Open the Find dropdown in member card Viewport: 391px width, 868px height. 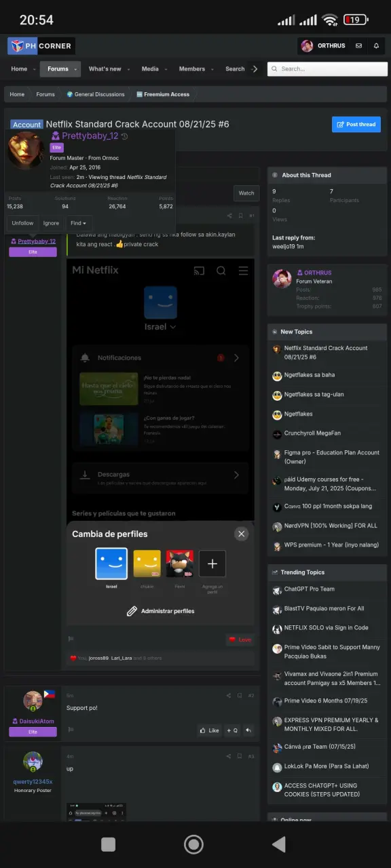[x=78, y=223]
